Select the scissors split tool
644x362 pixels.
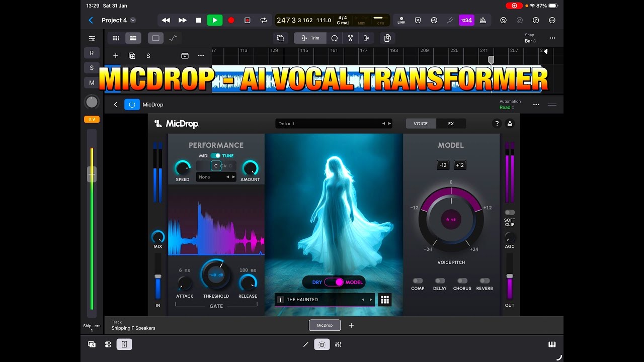coord(350,38)
